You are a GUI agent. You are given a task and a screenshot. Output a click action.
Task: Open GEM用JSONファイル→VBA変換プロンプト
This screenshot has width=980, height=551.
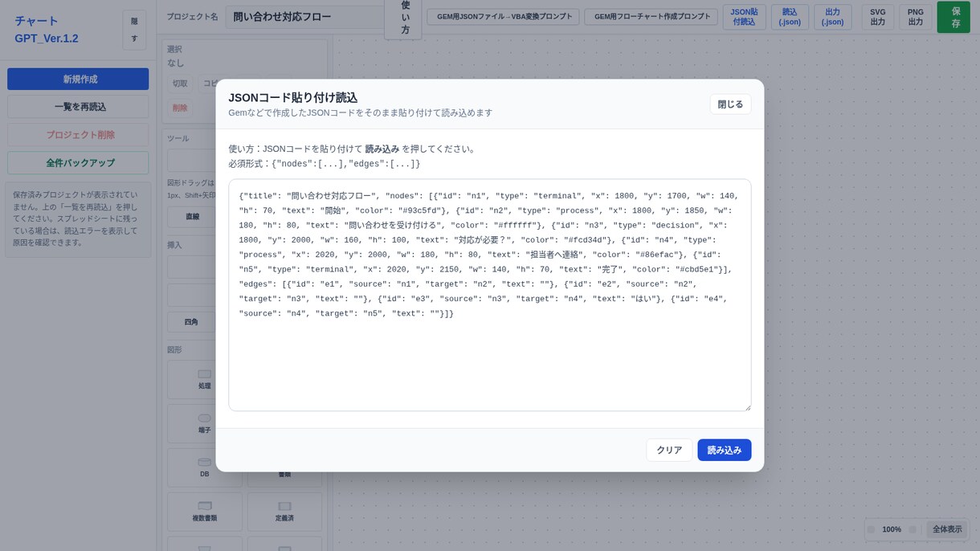click(503, 17)
